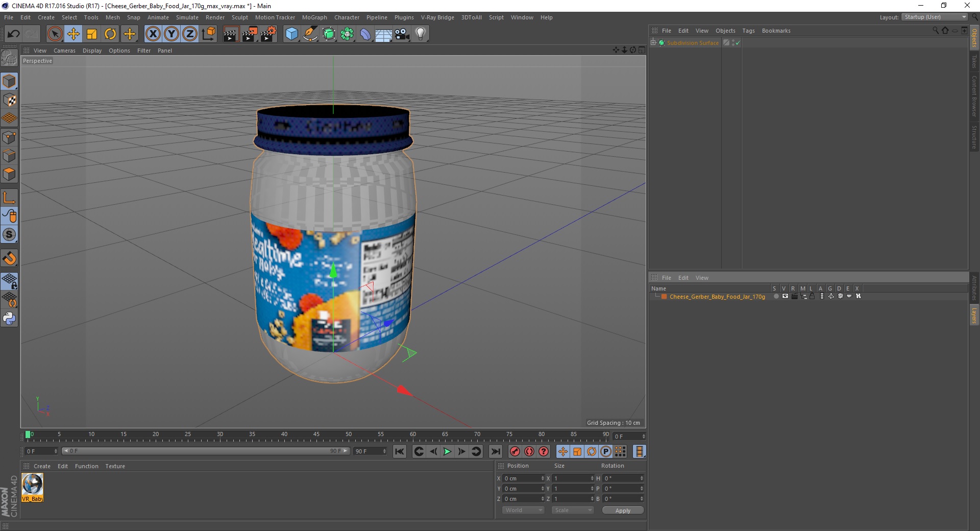Go to start of animation
This screenshot has height=531, width=980.
[400, 451]
